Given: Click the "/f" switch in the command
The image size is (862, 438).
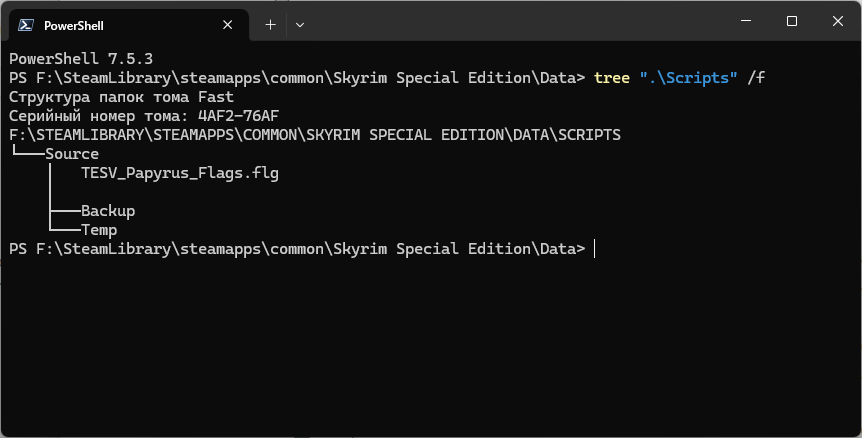Looking at the screenshot, I should (x=757, y=77).
